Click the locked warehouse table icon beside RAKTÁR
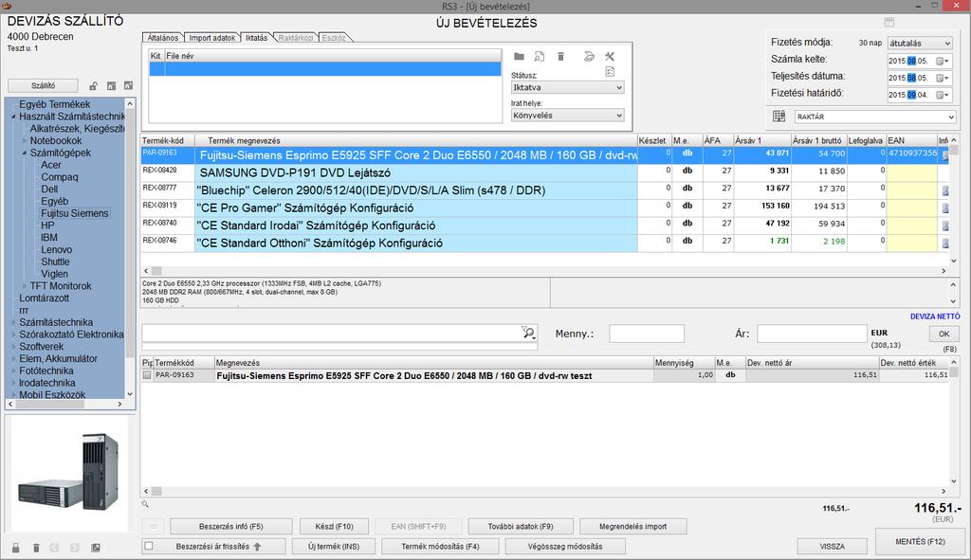The width and height of the screenshot is (971, 560). (779, 117)
